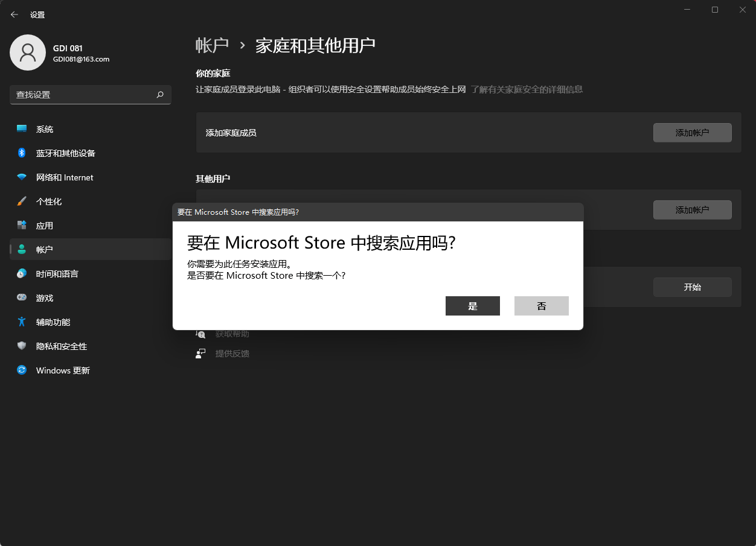Click 添加帐户 under 其他用户
This screenshot has width=756, height=546.
click(x=693, y=210)
